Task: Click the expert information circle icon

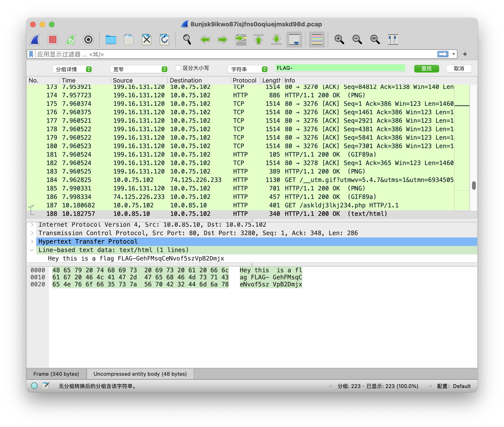Action: 34,386
